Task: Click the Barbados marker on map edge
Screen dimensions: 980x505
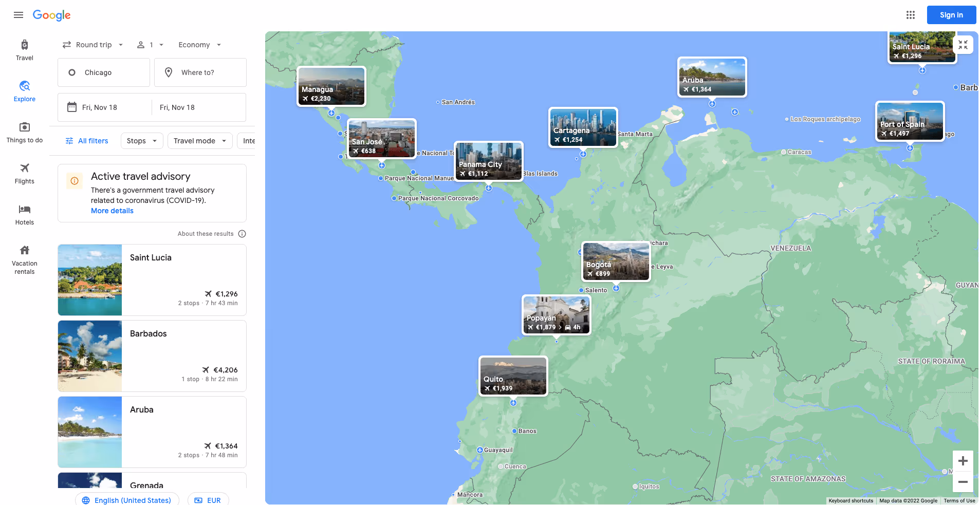Action: (x=956, y=87)
